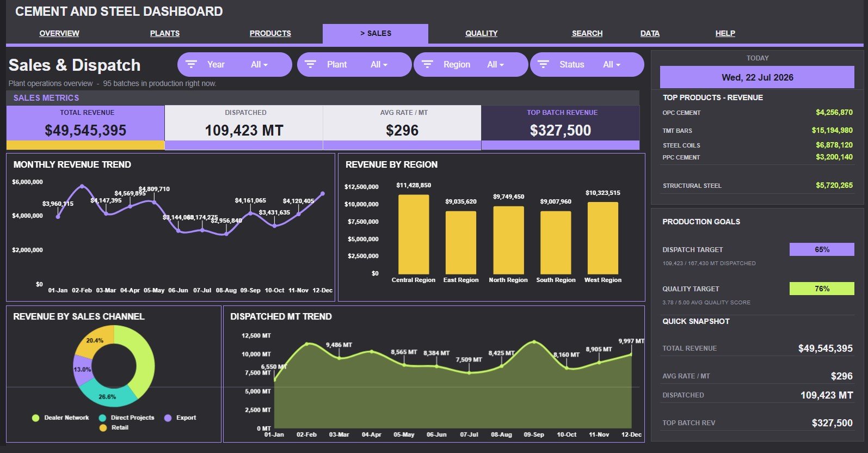Click the $4,809,710 monthly revenue label
This screenshot has width=868, height=453.
(x=154, y=189)
